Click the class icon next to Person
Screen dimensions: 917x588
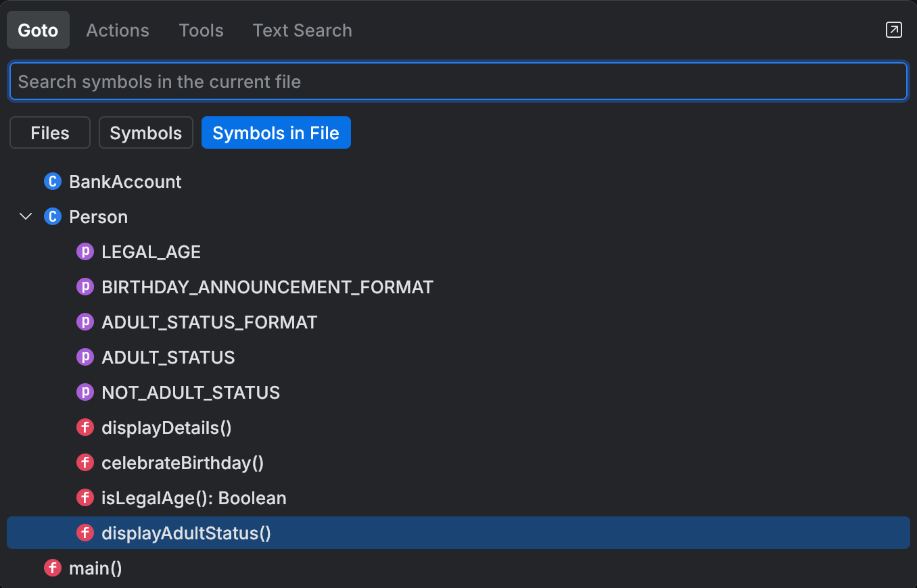(52, 216)
